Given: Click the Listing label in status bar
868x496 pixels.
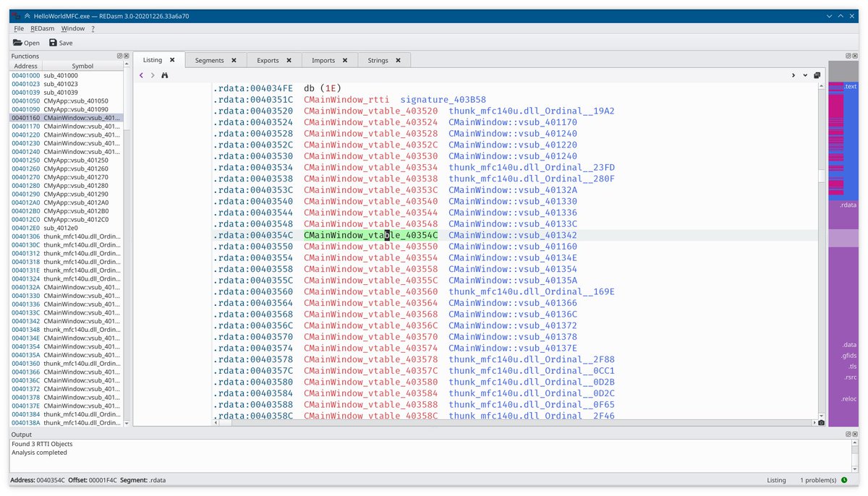Looking at the screenshot, I should (776, 480).
